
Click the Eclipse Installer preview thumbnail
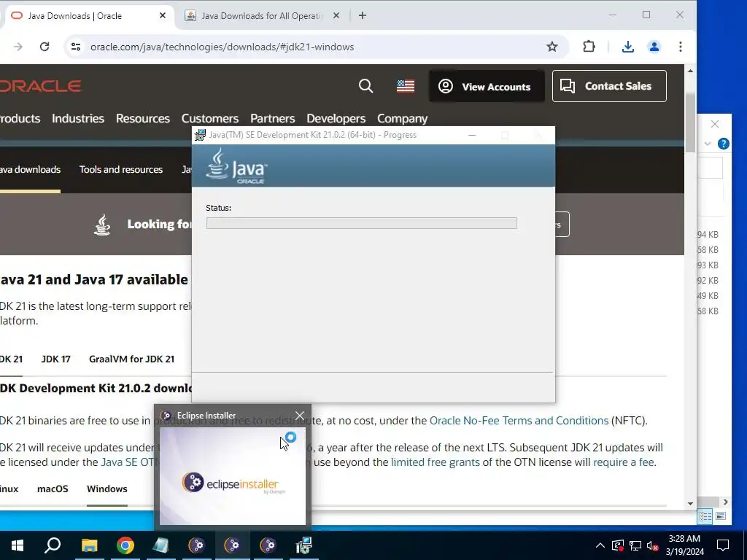233,475
